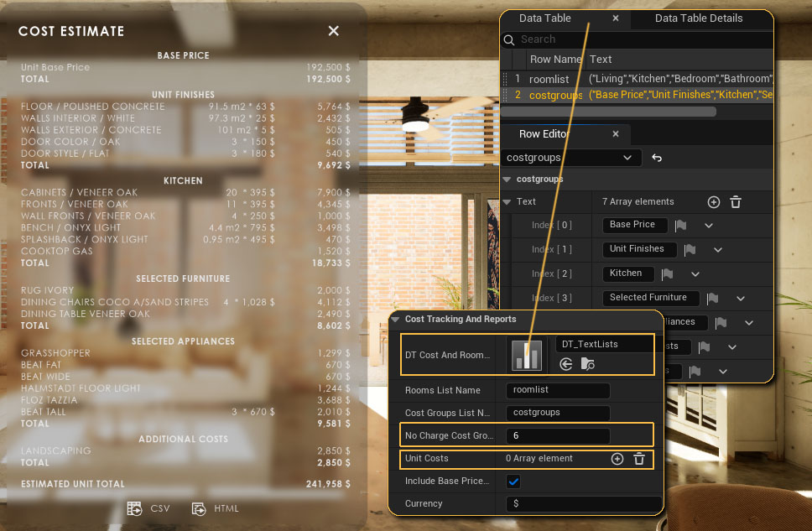Empty the Unit Costs array
The height and width of the screenshot is (531, 812).
click(638, 459)
